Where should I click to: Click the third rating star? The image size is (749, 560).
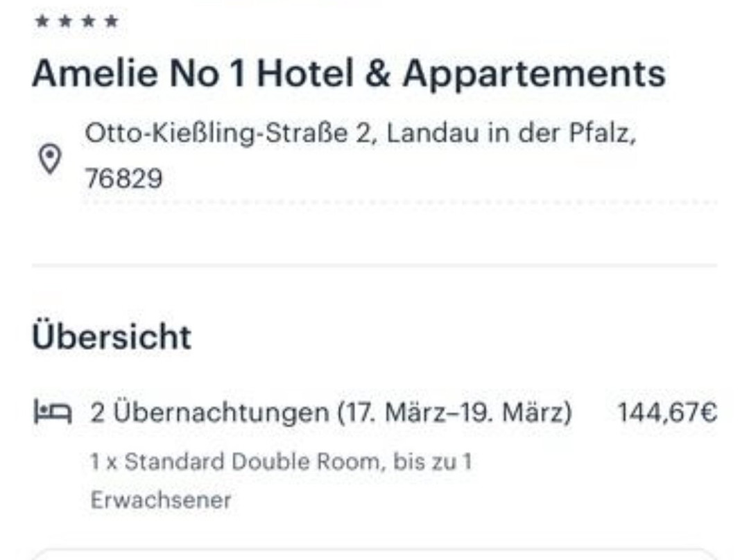point(88,21)
